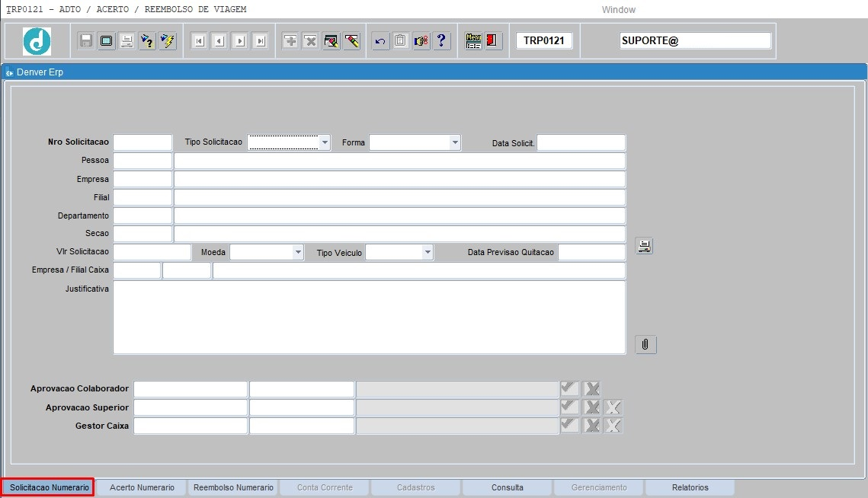The height and width of the screenshot is (498, 868).
Task: Switch to Conta Corrente tab
Action: [325, 487]
